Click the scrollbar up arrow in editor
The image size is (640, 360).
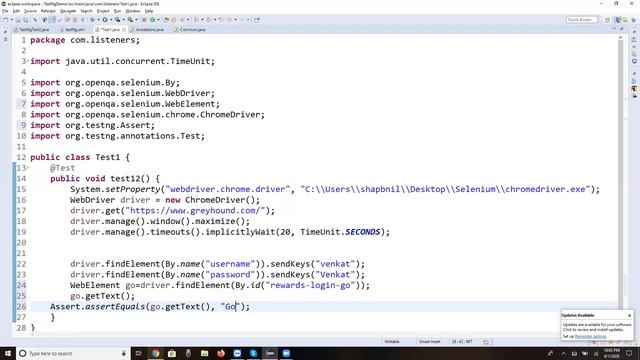(620, 37)
